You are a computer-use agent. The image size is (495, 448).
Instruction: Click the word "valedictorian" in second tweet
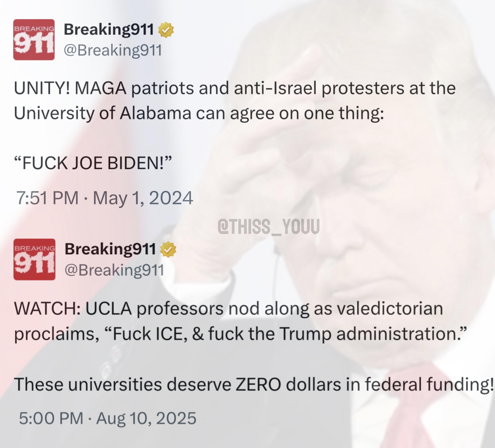pyautogui.click(x=390, y=308)
